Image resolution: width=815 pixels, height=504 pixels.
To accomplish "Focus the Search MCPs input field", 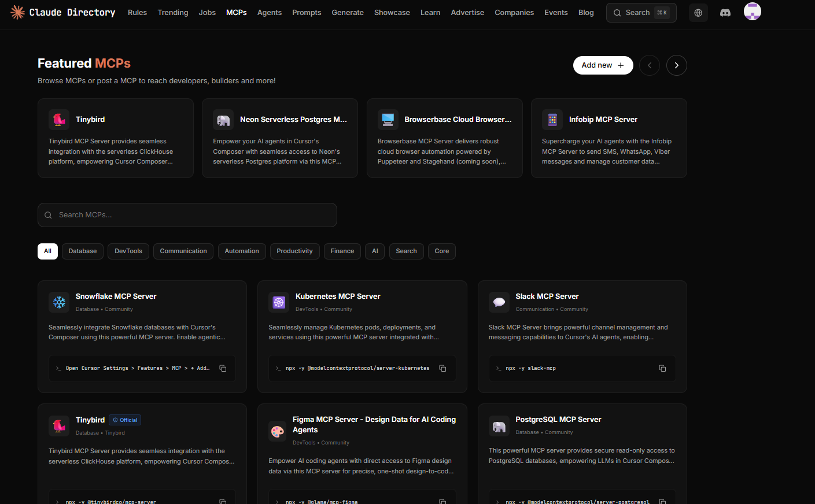I will [x=187, y=215].
